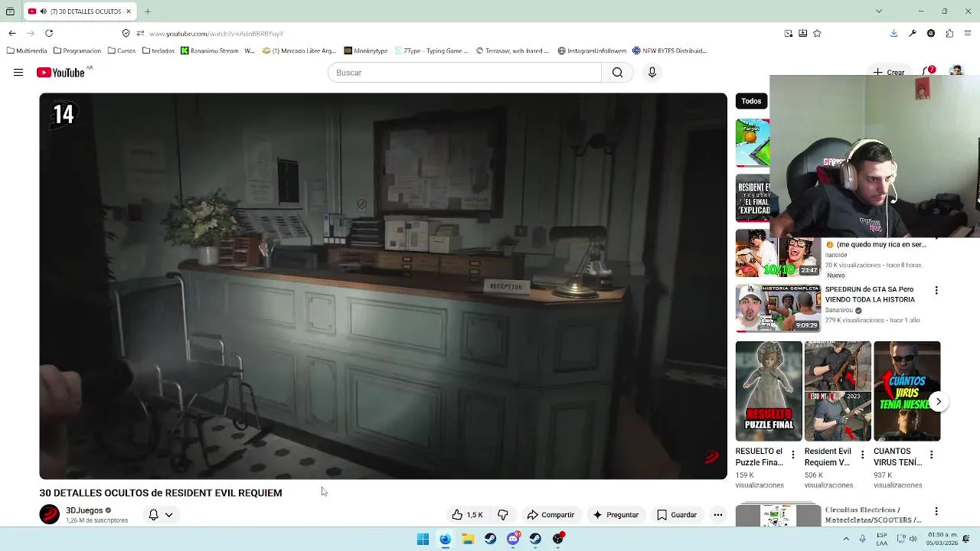Open the RESUELTO Puzzle Final short

769,391
